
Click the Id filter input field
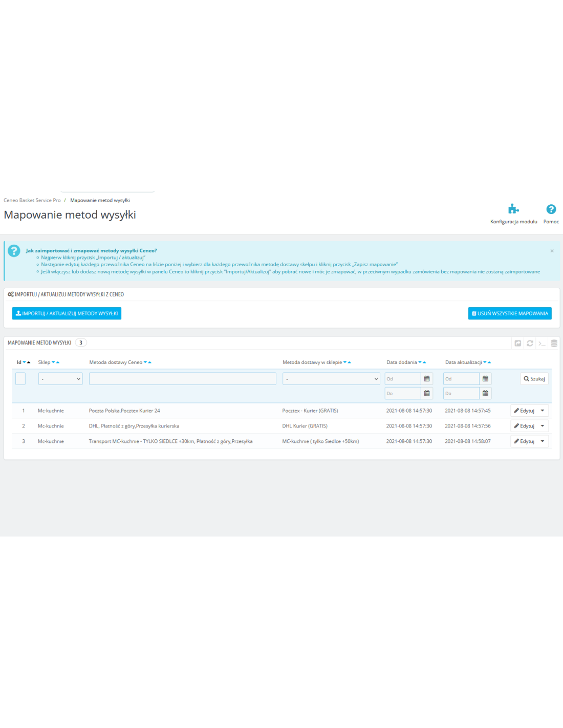(x=20, y=379)
